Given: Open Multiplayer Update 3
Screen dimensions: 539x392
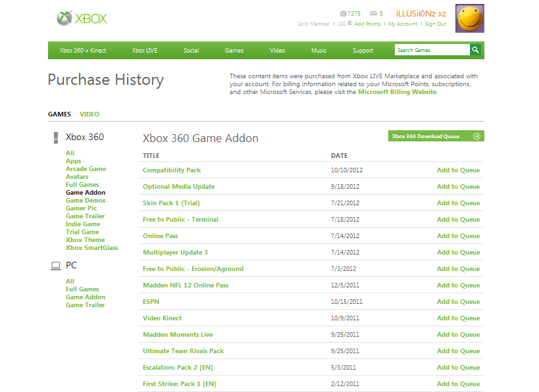Looking at the screenshot, I should tap(175, 253).
